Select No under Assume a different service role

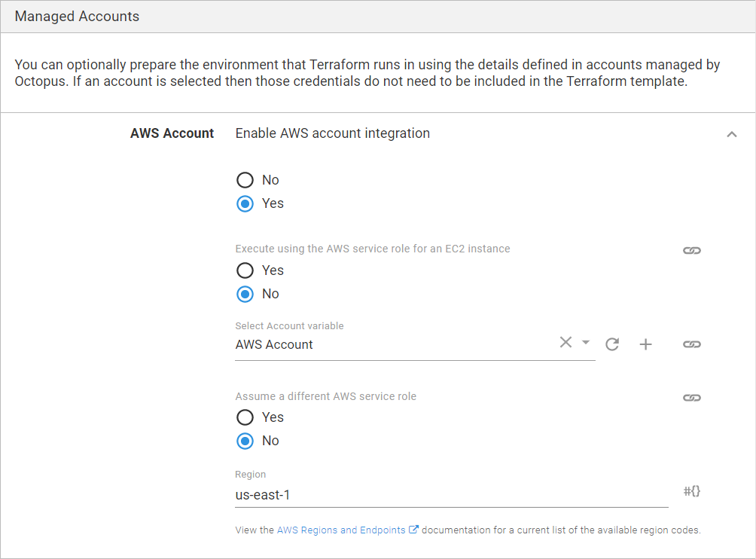point(244,441)
